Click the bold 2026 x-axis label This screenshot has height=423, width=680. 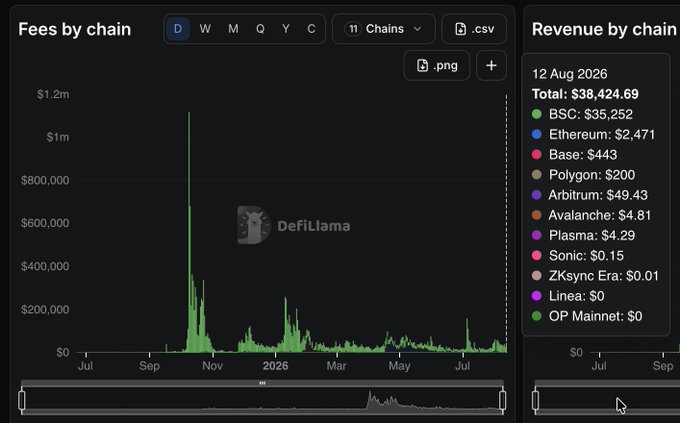pyautogui.click(x=275, y=366)
